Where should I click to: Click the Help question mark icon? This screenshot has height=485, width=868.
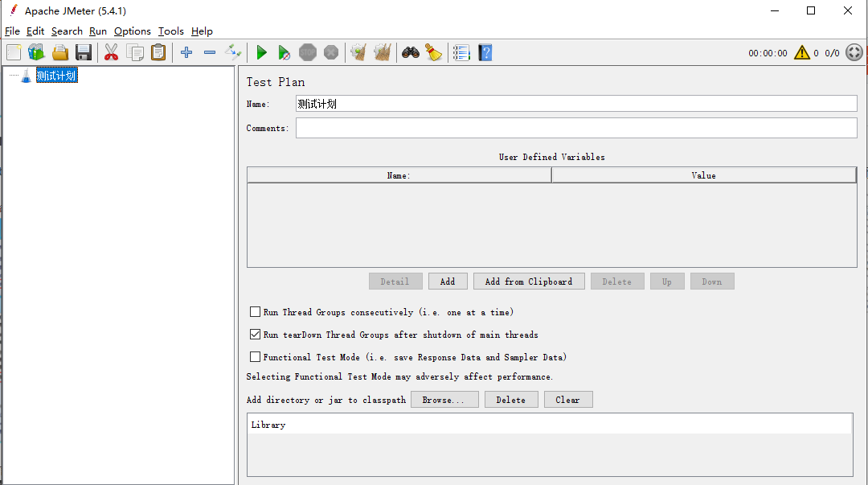[x=485, y=52]
